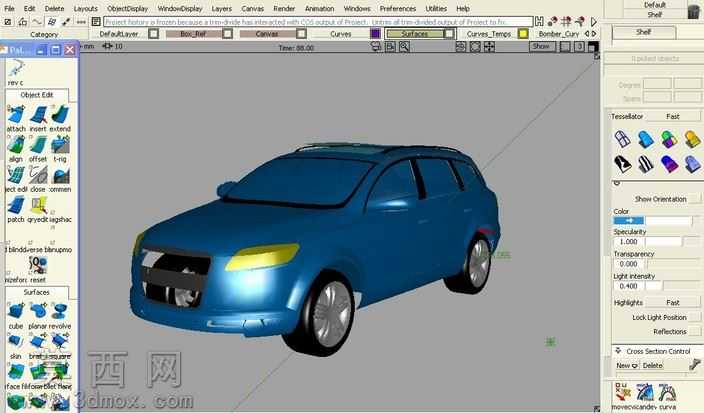The width and height of the screenshot is (704, 413).
Task: Select the rev c curve tool
Action: (16, 70)
